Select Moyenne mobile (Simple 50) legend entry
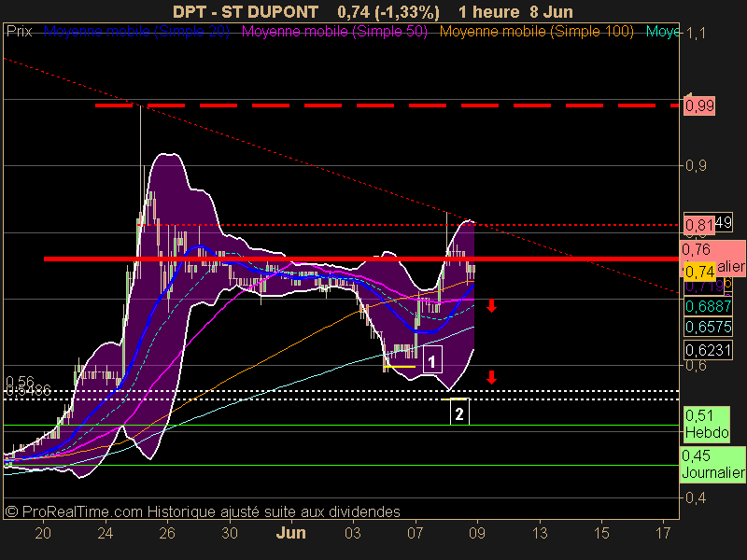This screenshot has height=560, width=747. pyautogui.click(x=335, y=32)
